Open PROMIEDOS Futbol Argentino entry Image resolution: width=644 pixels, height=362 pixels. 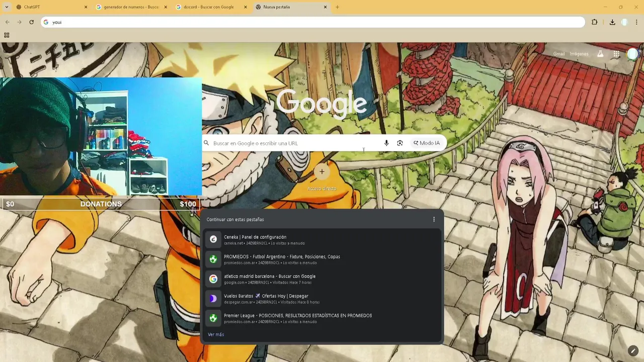[x=323, y=259]
